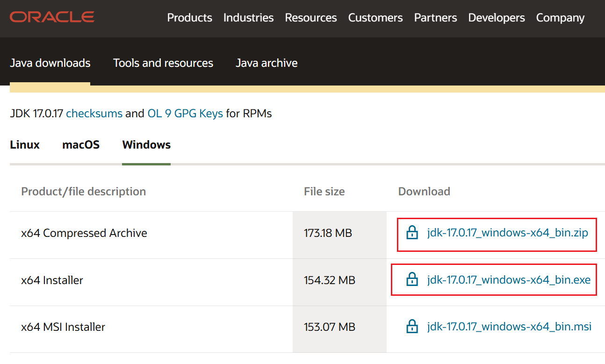Click lock icon beside the msi download
The height and width of the screenshot is (364, 605).
click(412, 327)
